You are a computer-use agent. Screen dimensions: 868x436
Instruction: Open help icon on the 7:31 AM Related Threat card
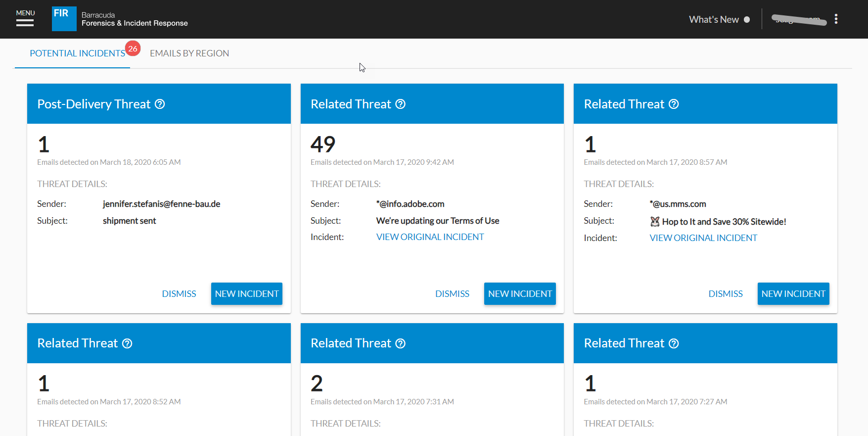(401, 343)
